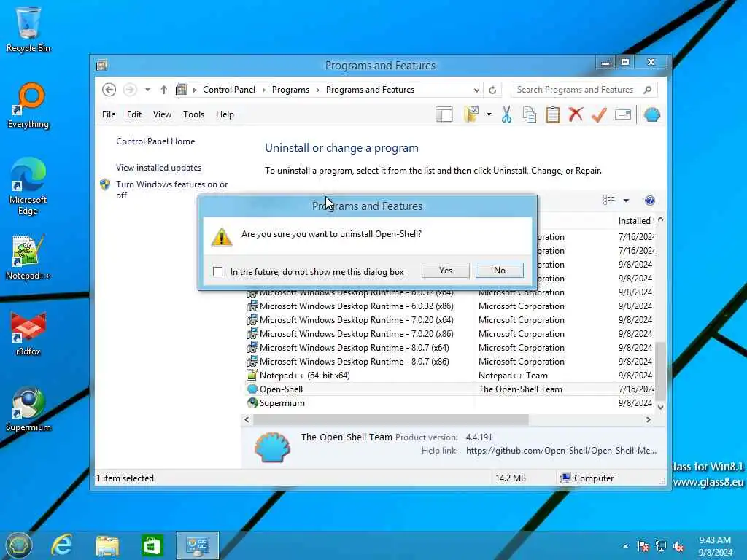This screenshot has height=560, width=747.
Task: Open the Help menu
Action: (225, 114)
